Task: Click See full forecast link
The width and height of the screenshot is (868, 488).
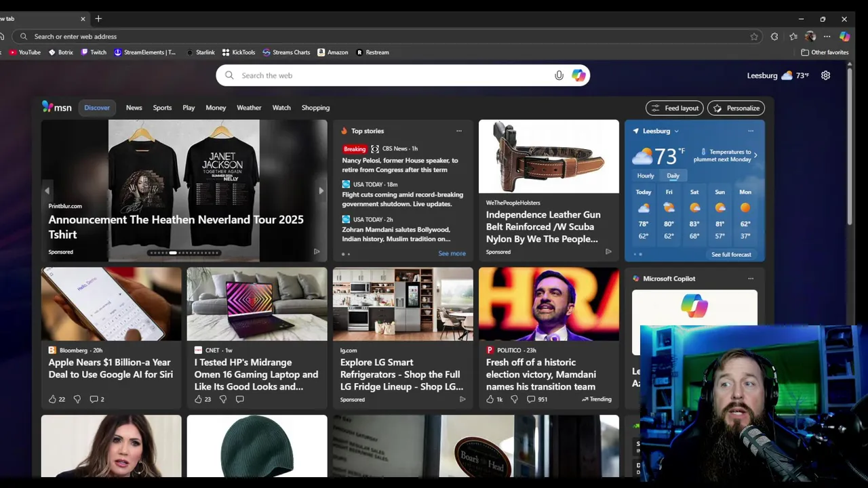Action: click(x=731, y=254)
